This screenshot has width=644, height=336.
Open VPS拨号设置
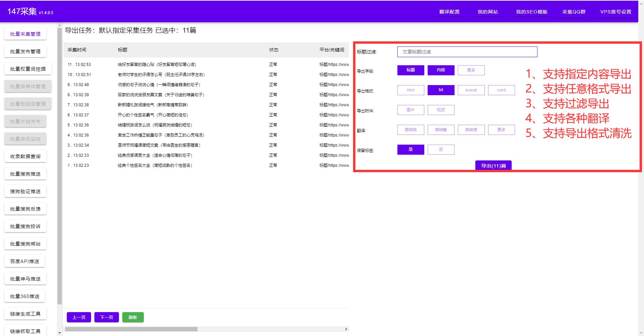click(x=615, y=11)
